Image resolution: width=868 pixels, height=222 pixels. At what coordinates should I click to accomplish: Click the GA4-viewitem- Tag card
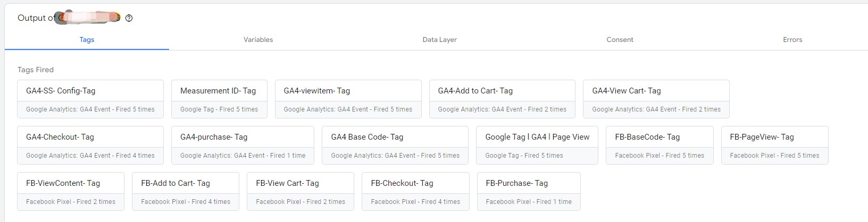[x=348, y=99]
